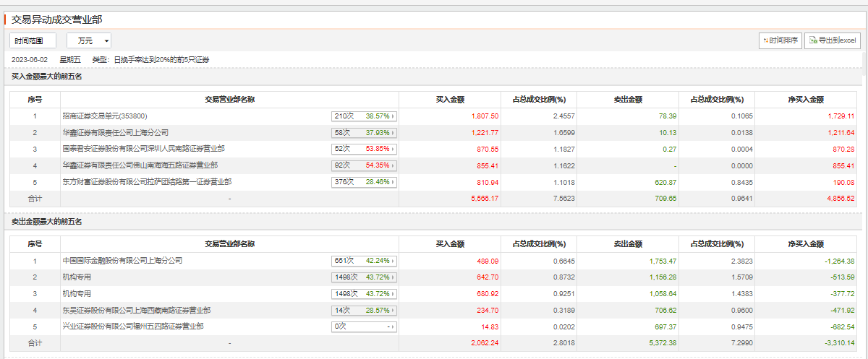Click net value -377.72

(843, 295)
